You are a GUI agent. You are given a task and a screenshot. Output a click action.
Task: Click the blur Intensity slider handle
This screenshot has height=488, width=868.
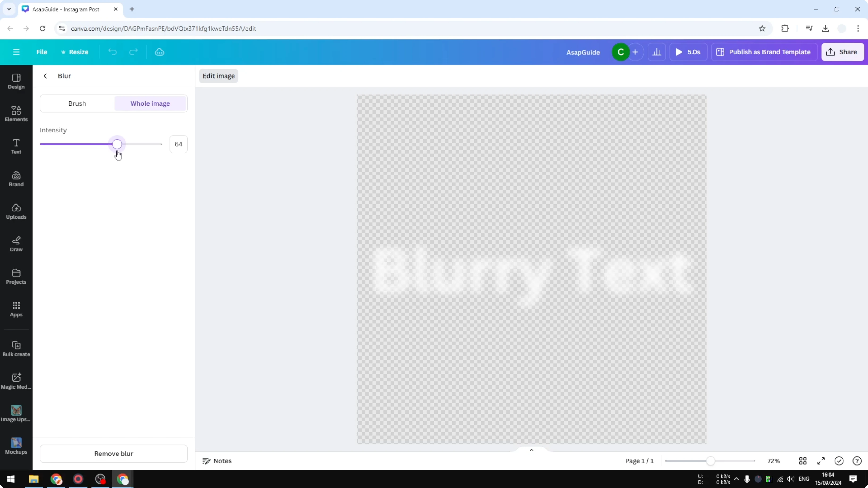[x=117, y=144]
